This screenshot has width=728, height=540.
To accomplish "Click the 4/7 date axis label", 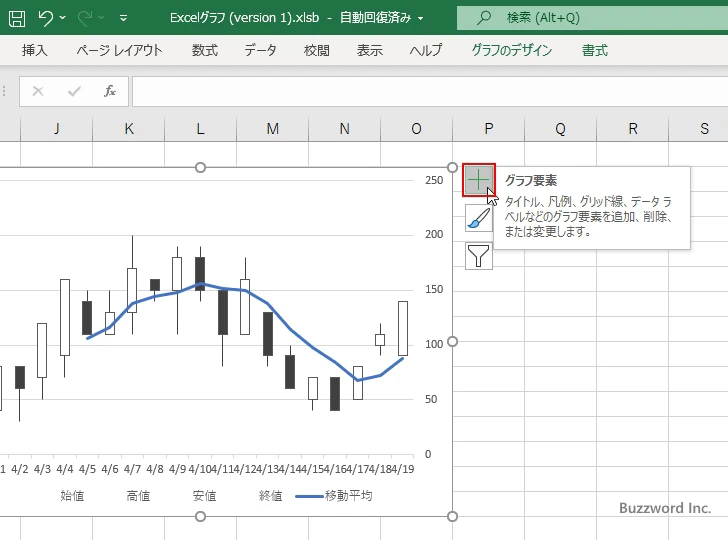I will coord(132,469).
